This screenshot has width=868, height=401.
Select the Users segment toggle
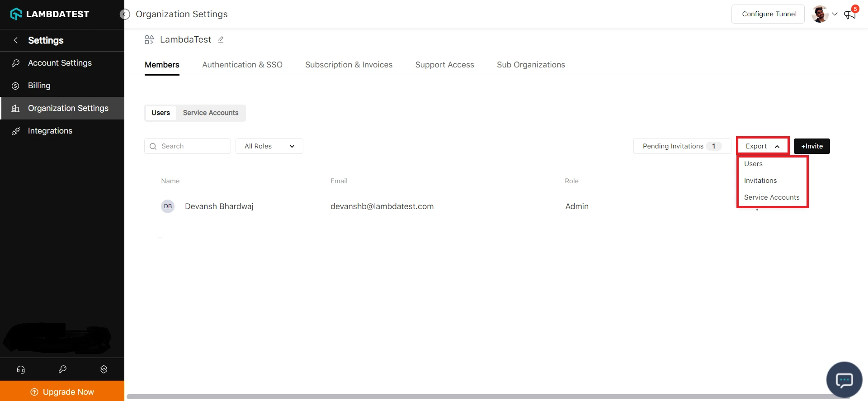pyautogui.click(x=160, y=113)
